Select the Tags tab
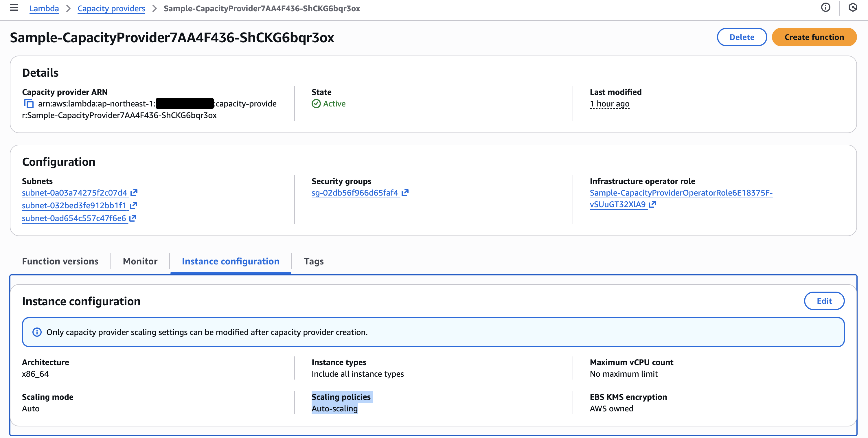Screen dimensions: 868x438 pyautogui.click(x=313, y=261)
